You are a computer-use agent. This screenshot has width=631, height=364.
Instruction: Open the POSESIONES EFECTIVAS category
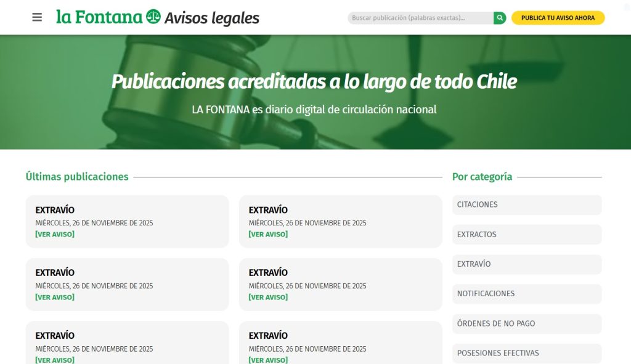pyautogui.click(x=527, y=353)
